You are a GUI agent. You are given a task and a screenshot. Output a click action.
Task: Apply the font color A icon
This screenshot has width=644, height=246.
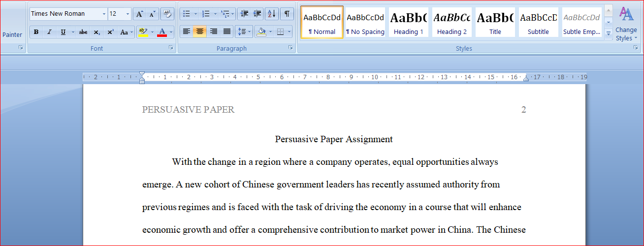[161, 32]
